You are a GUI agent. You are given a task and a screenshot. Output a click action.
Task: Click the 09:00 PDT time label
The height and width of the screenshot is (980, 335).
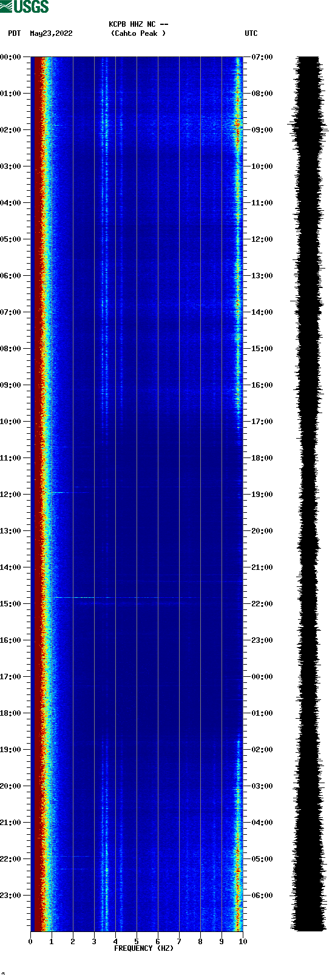(11, 385)
